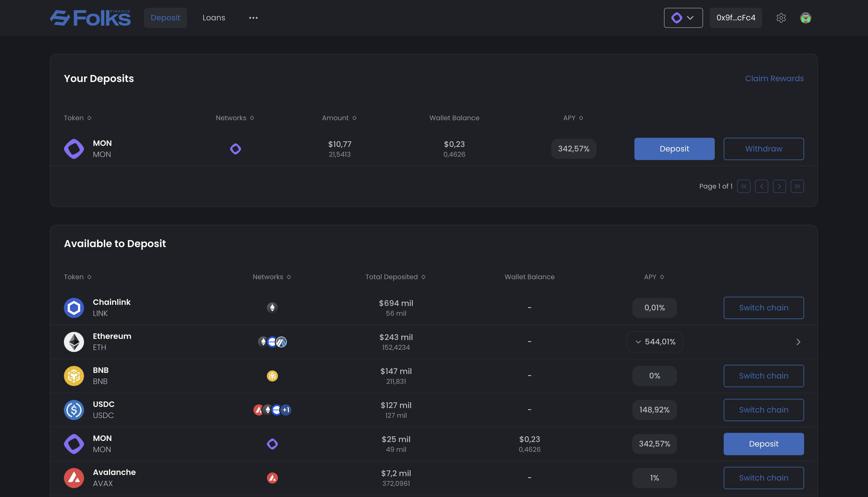Click the Chainlink token icon
The image size is (868, 497).
(x=74, y=308)
